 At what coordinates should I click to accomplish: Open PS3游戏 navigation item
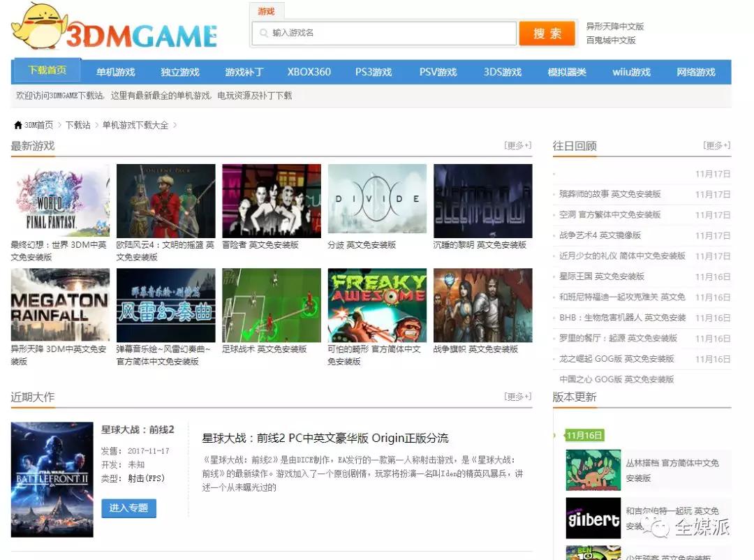(x=374, y=72)
